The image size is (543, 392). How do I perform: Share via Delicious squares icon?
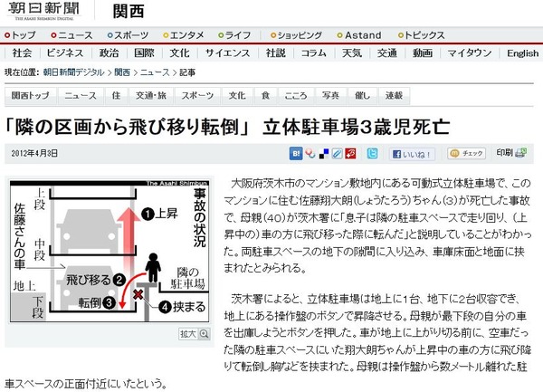coord(324,154)
